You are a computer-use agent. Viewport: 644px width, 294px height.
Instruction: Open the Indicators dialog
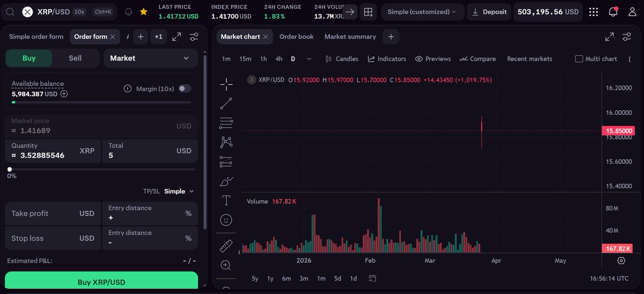tap(387, 58)
